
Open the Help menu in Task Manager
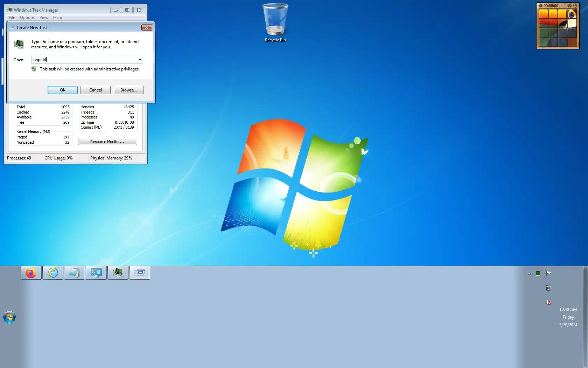click(57, 18)
